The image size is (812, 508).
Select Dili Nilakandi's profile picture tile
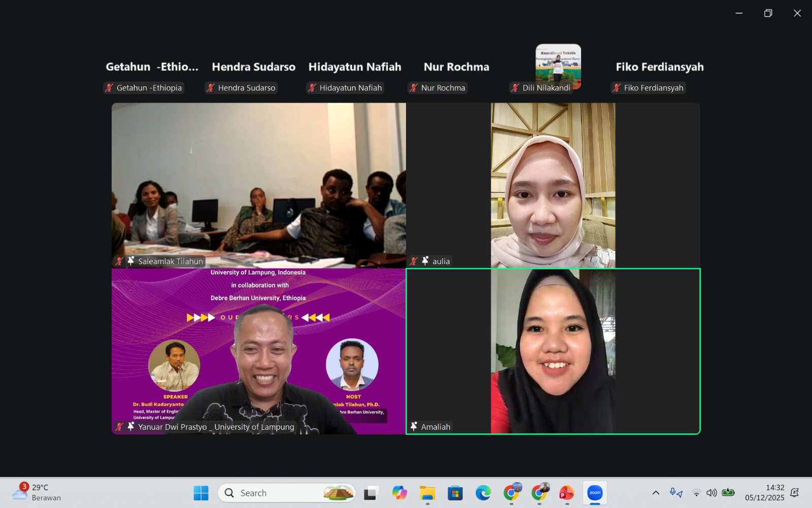coord(558,65)
